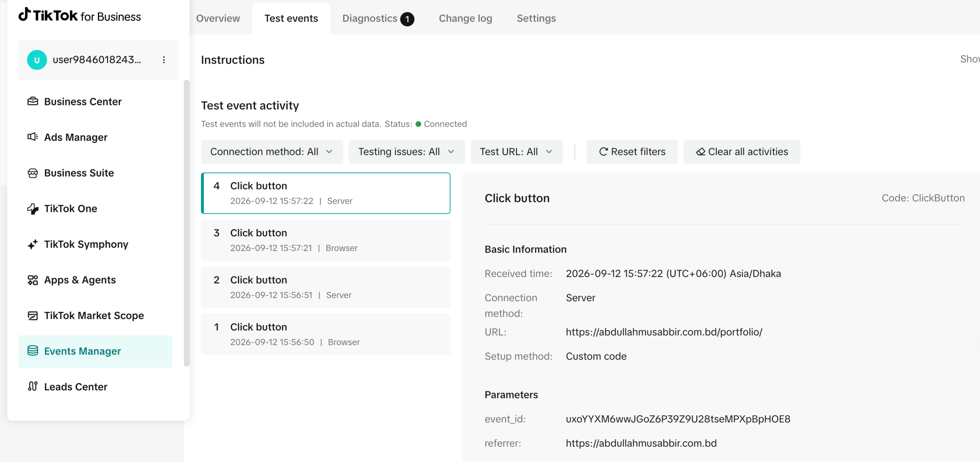Click the Clear all activities eraser icon
Screen dimensions: 980x462
point(701,152)
